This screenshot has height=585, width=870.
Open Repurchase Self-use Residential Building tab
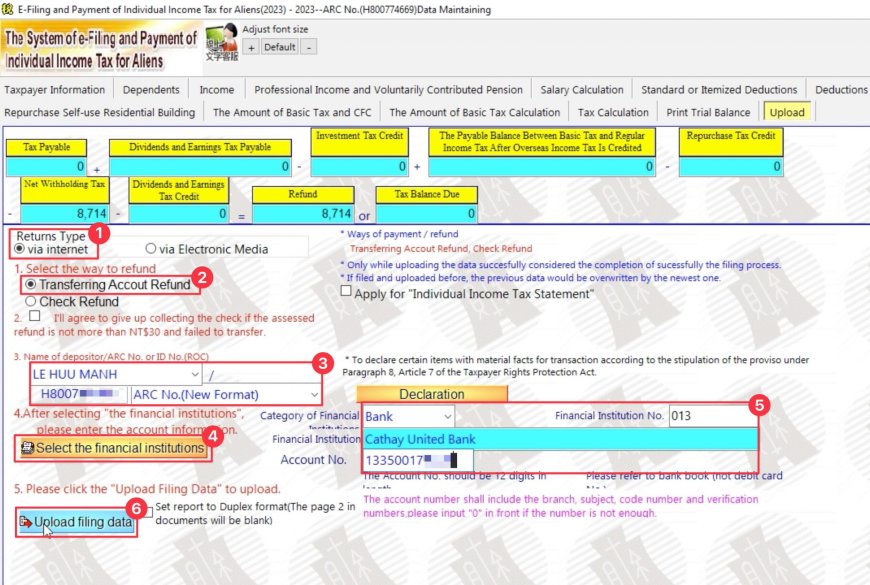point(100,113)
